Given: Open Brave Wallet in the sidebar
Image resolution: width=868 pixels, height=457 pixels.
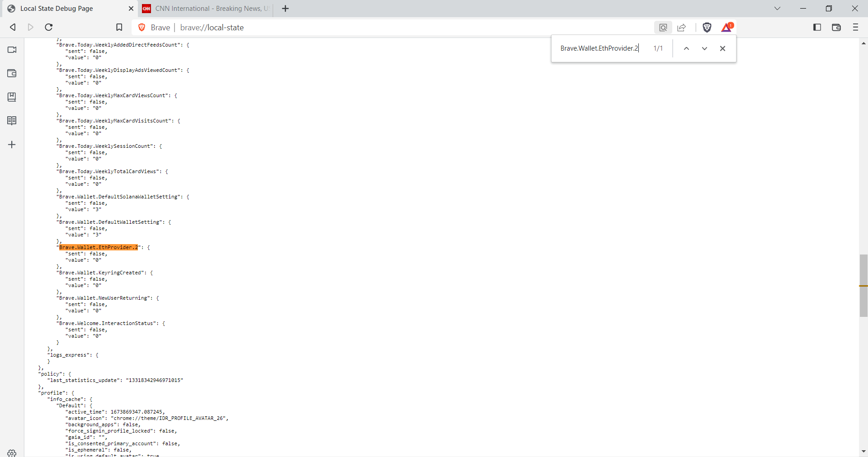Looking at the screenshot, I should point(12,73).
